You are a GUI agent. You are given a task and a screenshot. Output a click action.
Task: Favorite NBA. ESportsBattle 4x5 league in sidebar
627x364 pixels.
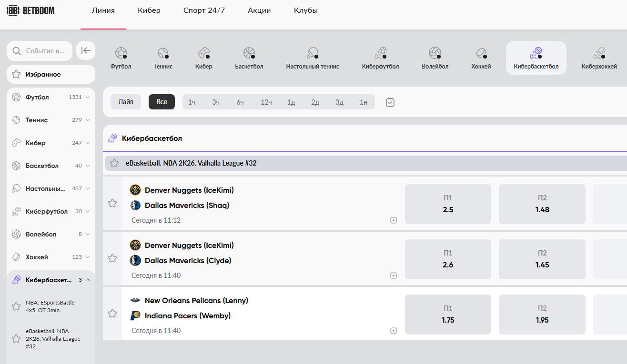[x=16, y=306]
